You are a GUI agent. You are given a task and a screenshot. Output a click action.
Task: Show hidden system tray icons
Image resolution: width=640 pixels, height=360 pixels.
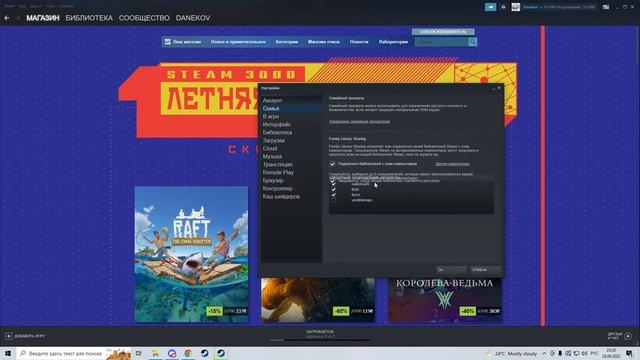tap(544, 353)
